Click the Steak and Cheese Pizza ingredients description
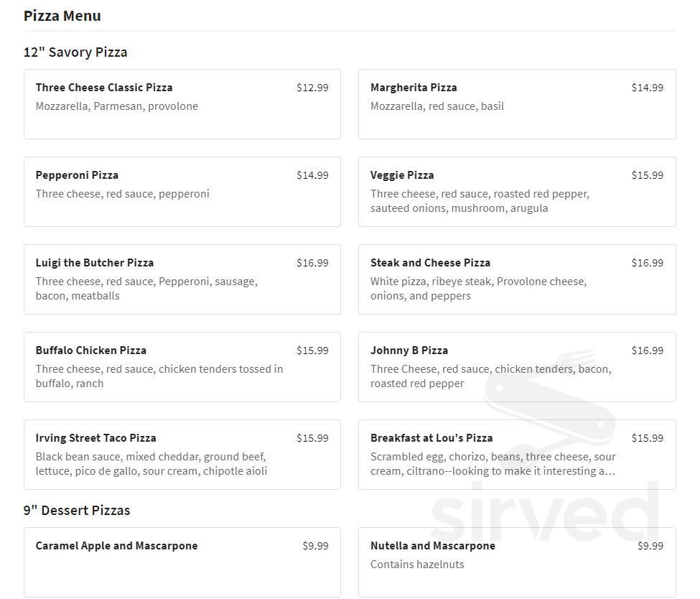700x599 pixels. pos(478,289)
